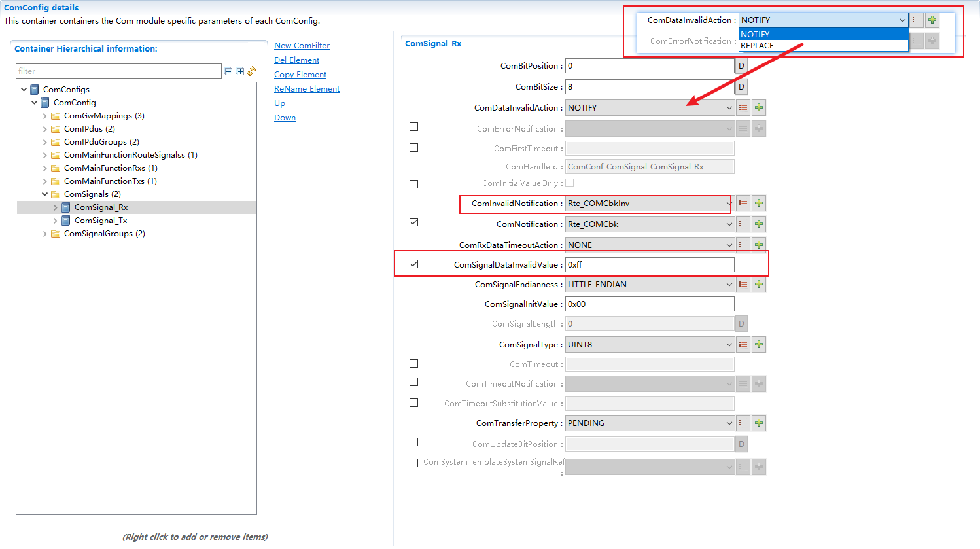
Task: Uncheck the ComNotification checkbox
Action: 413,222
